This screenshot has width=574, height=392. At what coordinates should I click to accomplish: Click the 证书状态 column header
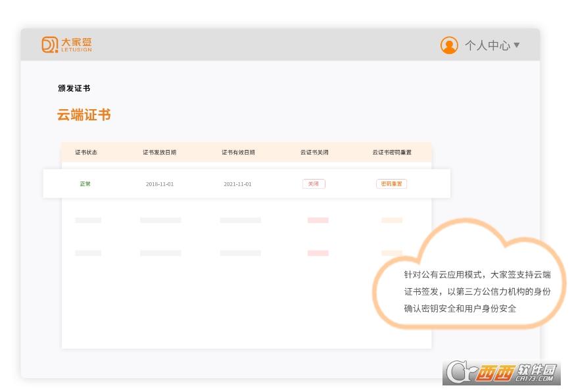coord(86,153)
